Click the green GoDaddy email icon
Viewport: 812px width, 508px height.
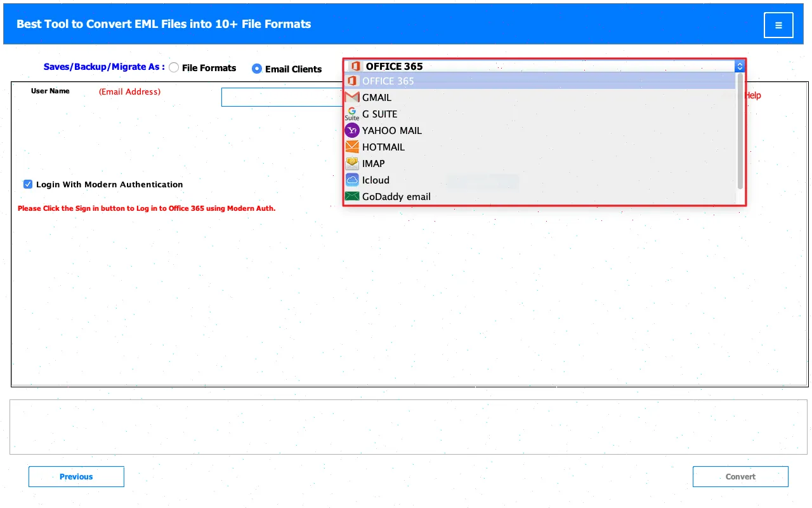pyautogui.click(x=352, y=196)
